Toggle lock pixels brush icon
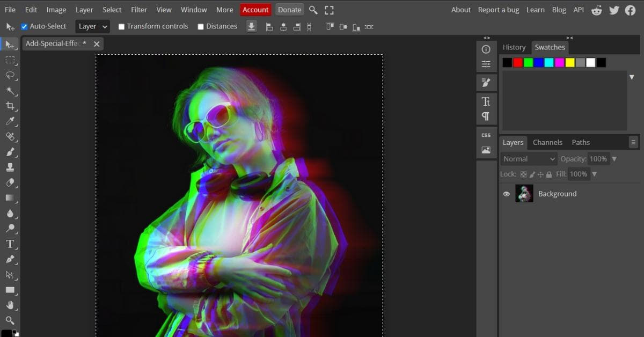Viewport: 644px width, 337px height. 532,174
